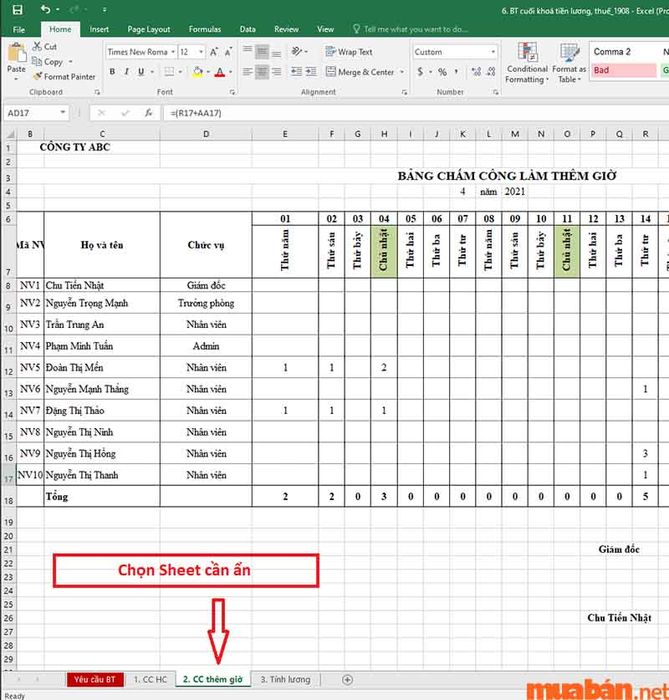Open the Name Box dropdown arrow

pos(63,112)
